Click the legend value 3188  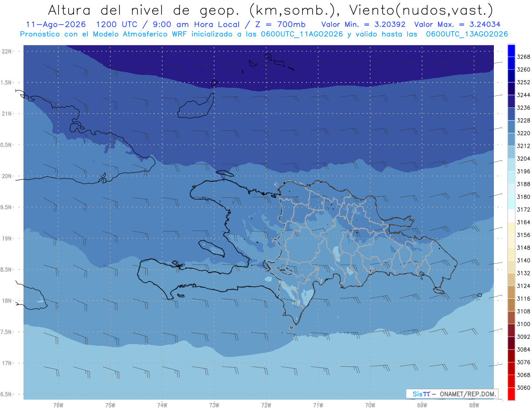coord(524,184)
